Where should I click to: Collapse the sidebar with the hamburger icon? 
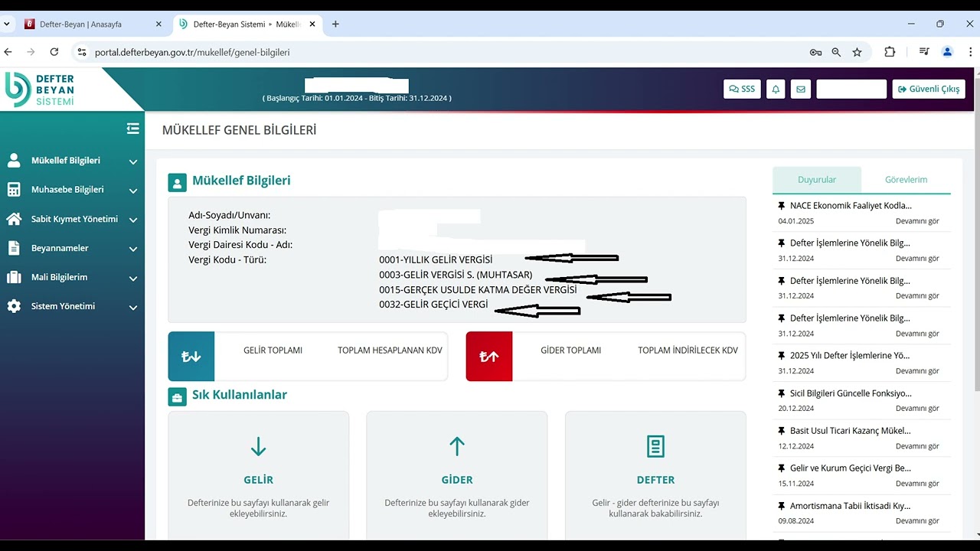[x=133, y=129]
